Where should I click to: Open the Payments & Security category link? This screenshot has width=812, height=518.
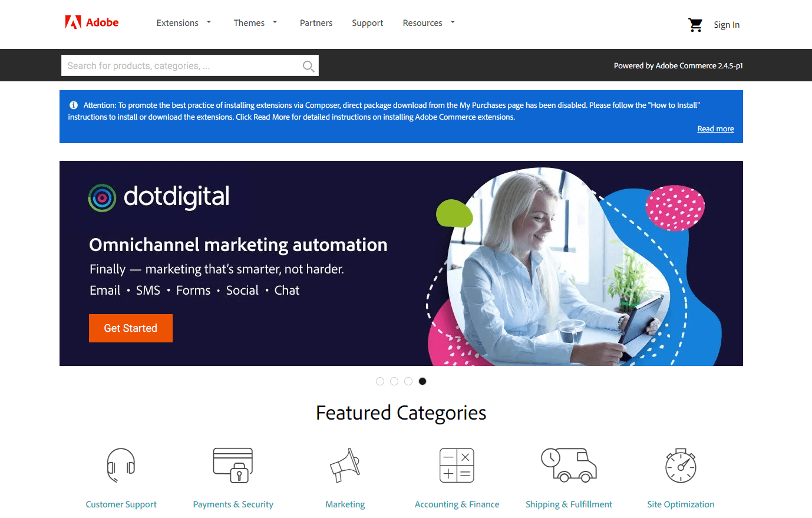[233, 504]
